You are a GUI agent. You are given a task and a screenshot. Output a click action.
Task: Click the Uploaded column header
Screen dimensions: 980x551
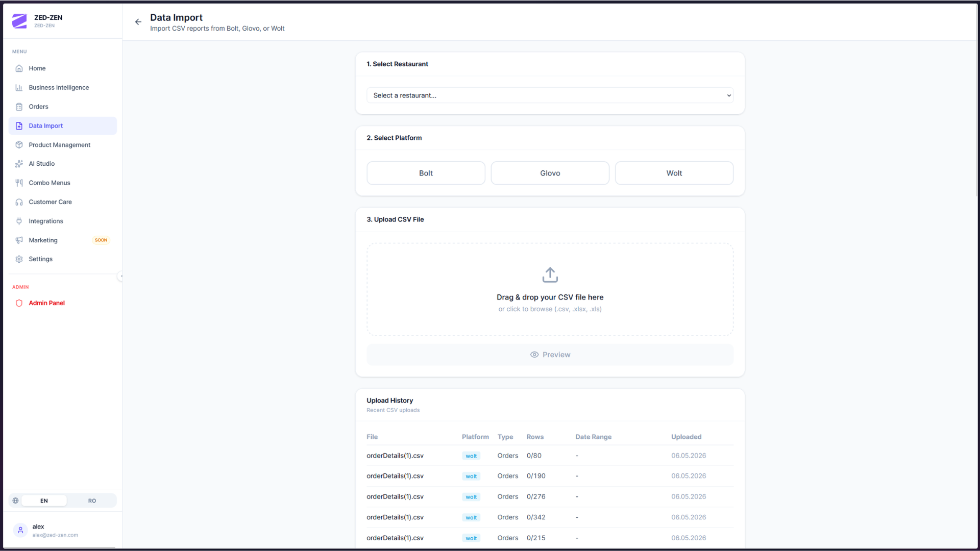click(x=686, y=437)
